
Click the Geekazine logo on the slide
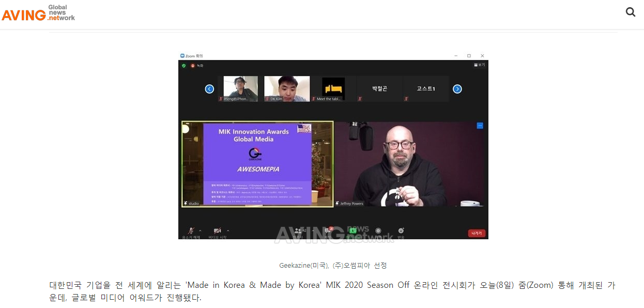[x=254, y=155]
